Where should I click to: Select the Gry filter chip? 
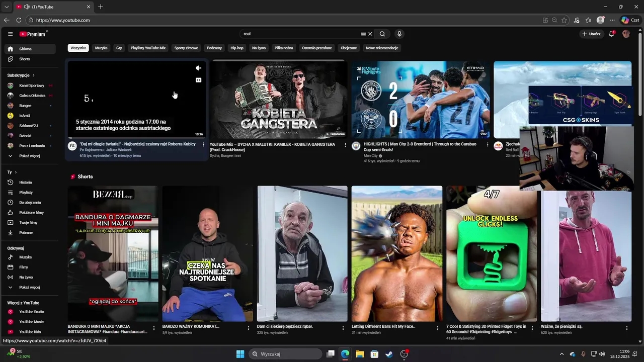pyautogui.click(x=119, y=48)
